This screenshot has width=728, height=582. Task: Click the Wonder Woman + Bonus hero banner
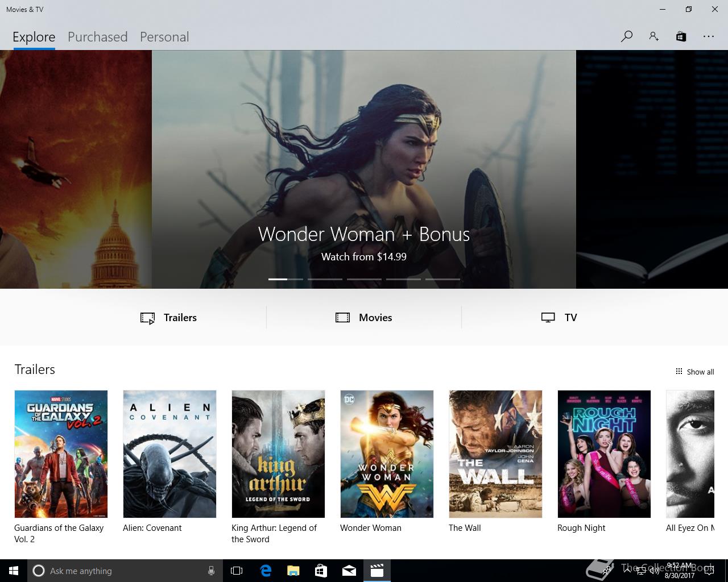(364, 169)
